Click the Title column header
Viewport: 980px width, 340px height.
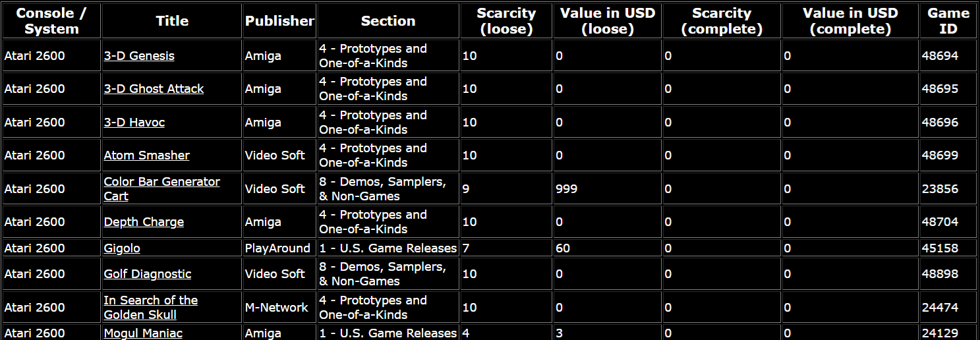click(172, 21)
